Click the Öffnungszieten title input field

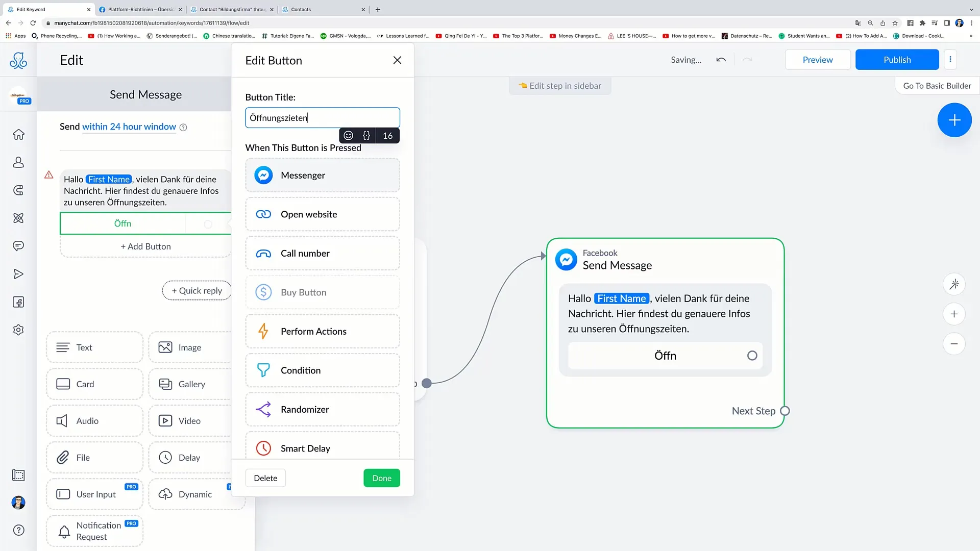point(323,118)
